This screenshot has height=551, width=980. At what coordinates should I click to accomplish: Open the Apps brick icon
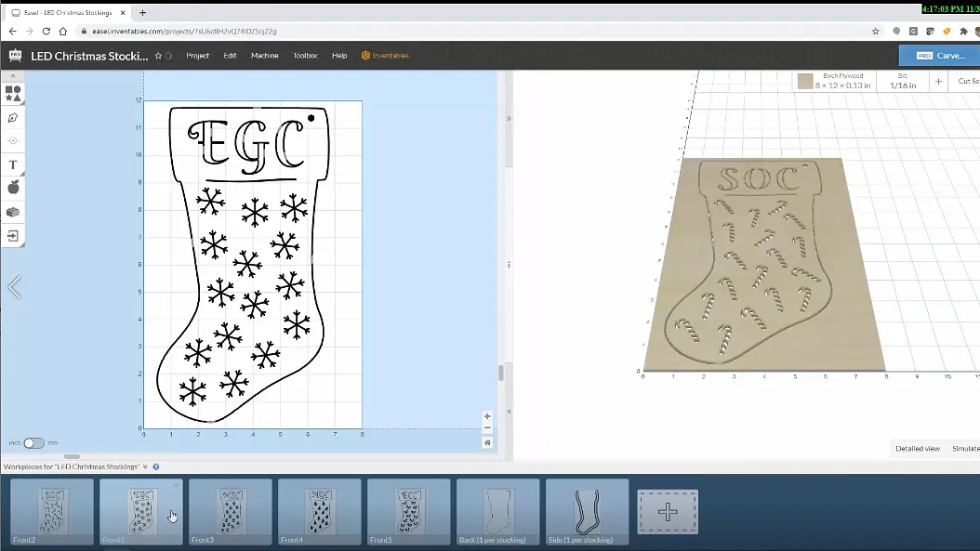tap(13, 212)
